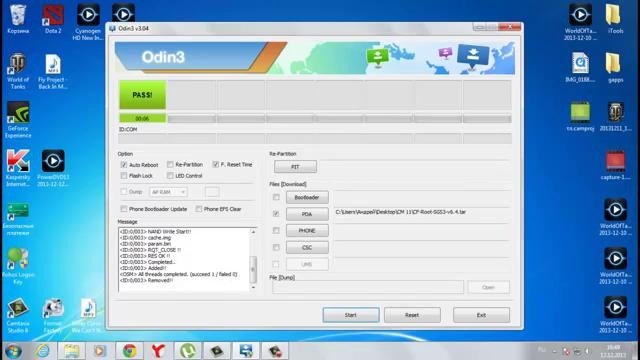The image size is (640, 360).
Task: Launch Google Chrome from the taskbar
Action: pos(129,351)
